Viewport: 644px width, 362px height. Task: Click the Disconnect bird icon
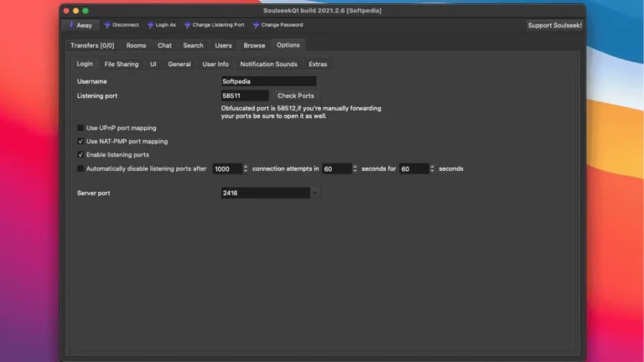coord(107,25)
